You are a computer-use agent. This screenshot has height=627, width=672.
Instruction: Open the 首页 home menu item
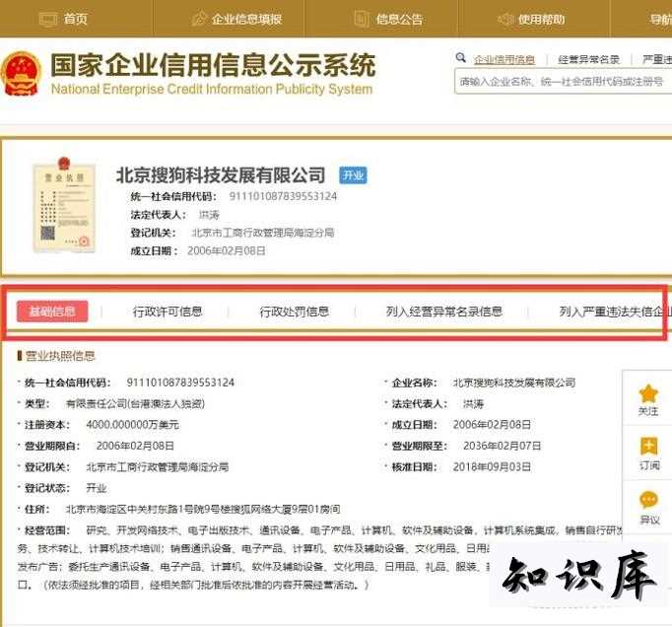[76, 19]
